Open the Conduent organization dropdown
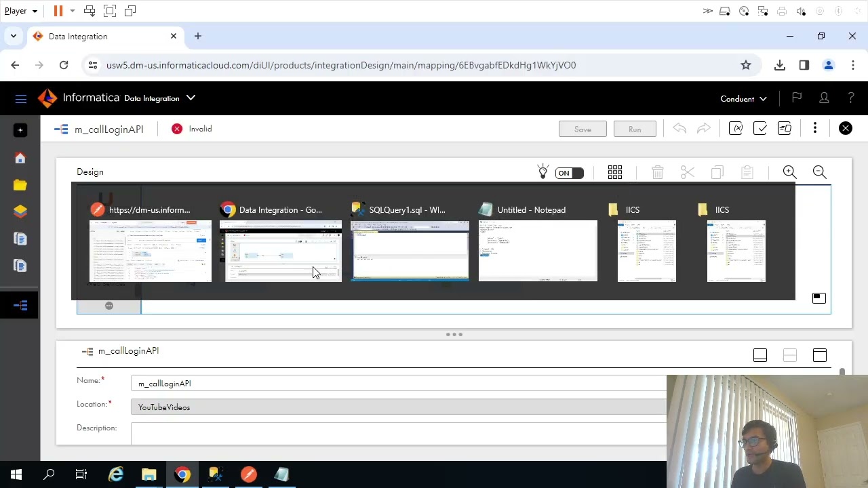This screenshot has width=868, height=488. tap(743, 99)
